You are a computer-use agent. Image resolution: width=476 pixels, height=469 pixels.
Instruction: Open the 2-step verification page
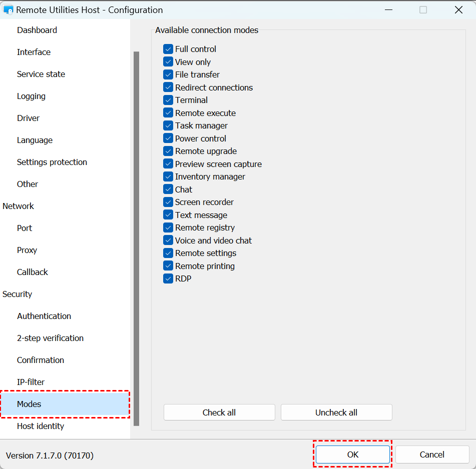pos(50,338)
